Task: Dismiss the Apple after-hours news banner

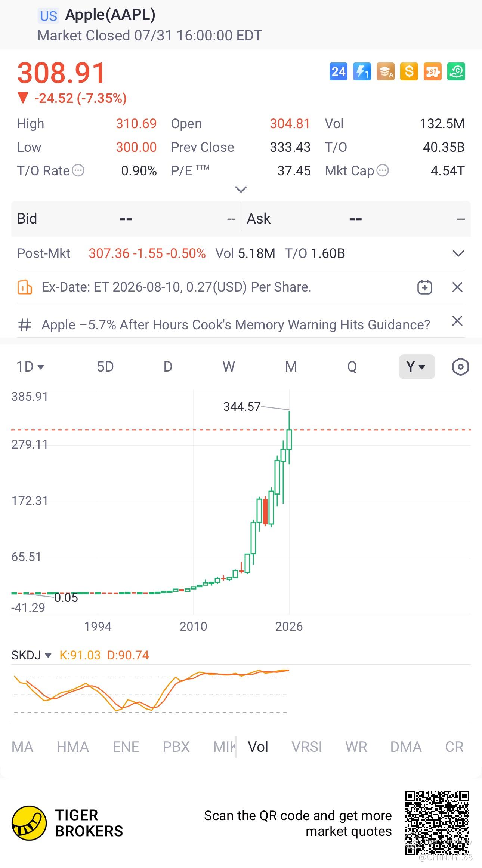Action: (x=457, y=321)
